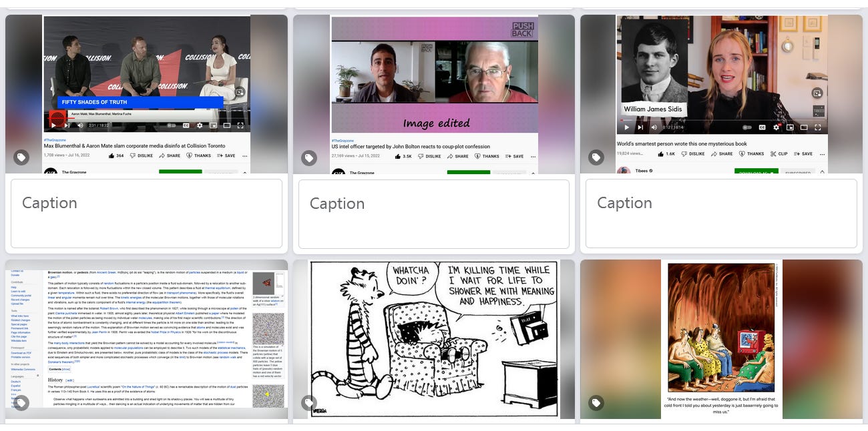Toggle autoplay switch in the William James Sidis video

(747, 127)
